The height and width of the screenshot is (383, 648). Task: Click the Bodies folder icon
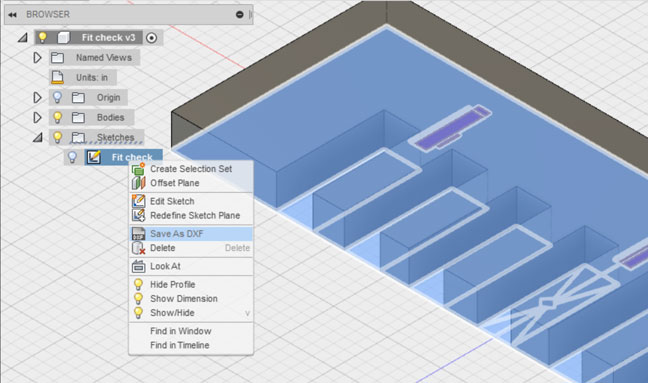(78, 118)
